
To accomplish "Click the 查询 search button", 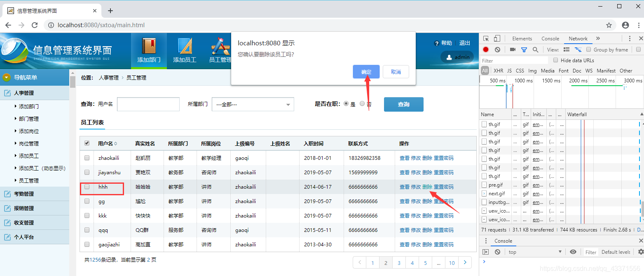I will coord(404,104).
